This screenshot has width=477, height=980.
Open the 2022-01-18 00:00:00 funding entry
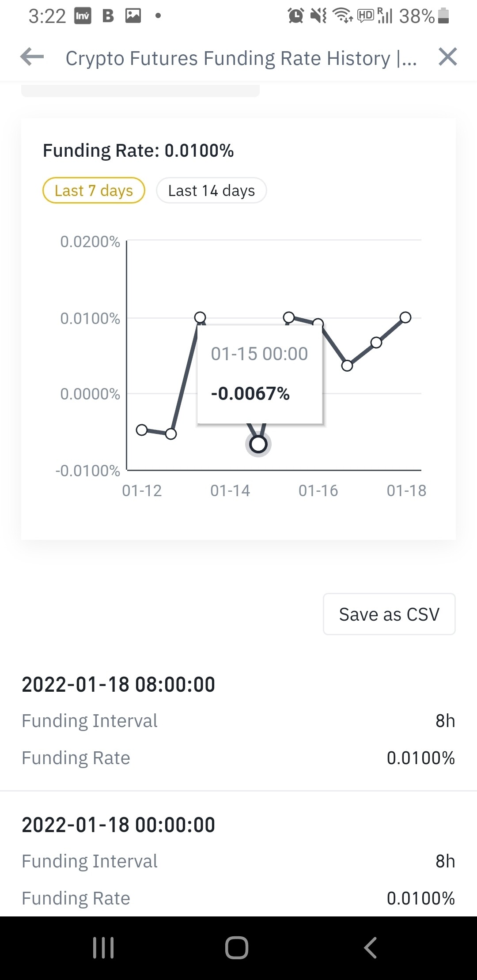(118, 825)
